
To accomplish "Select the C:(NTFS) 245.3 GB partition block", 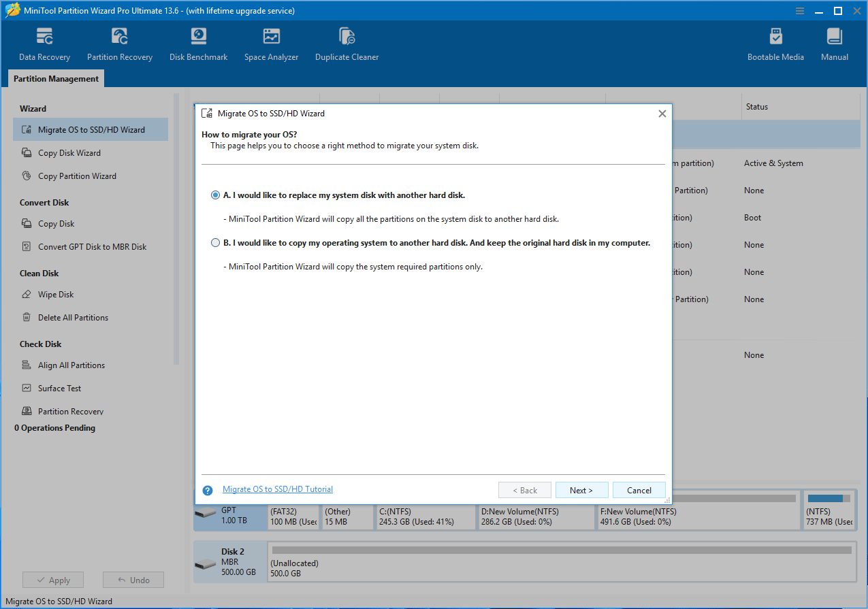I will tap(425, 516).
